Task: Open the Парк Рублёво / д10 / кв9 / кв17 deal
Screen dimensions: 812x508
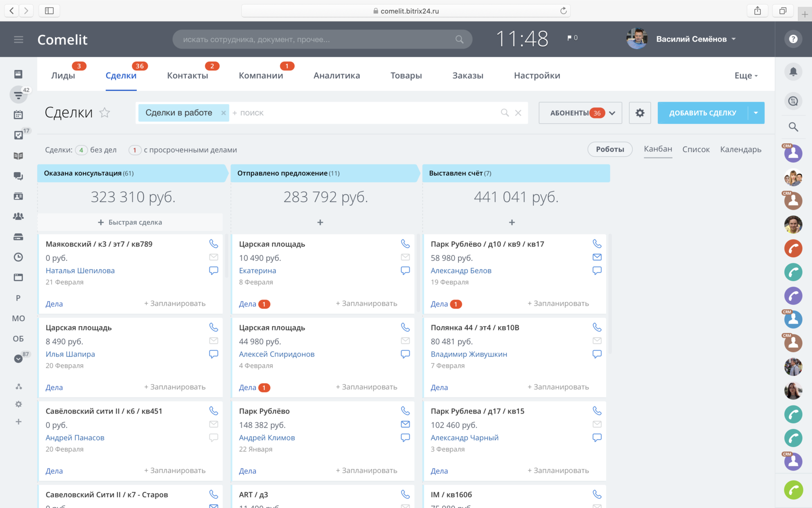Action: pyautogui.click(x=487, y=244)
